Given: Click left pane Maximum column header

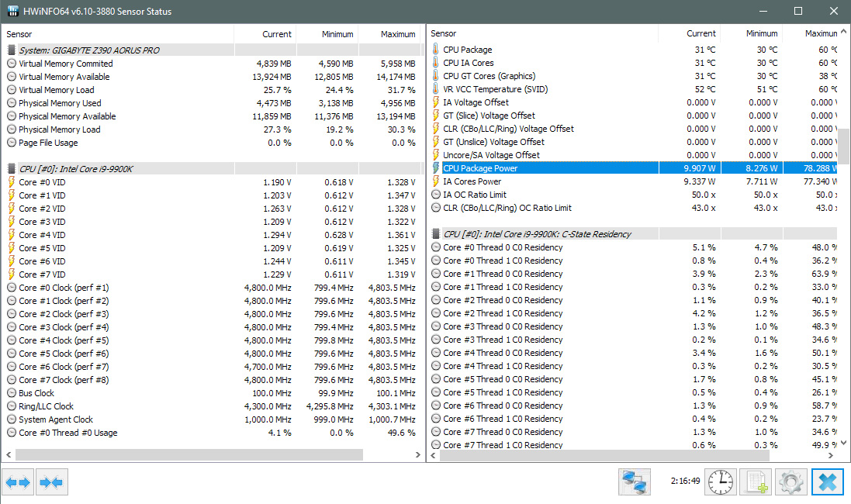Looking at the screenshot, I should tap(389, 33).
